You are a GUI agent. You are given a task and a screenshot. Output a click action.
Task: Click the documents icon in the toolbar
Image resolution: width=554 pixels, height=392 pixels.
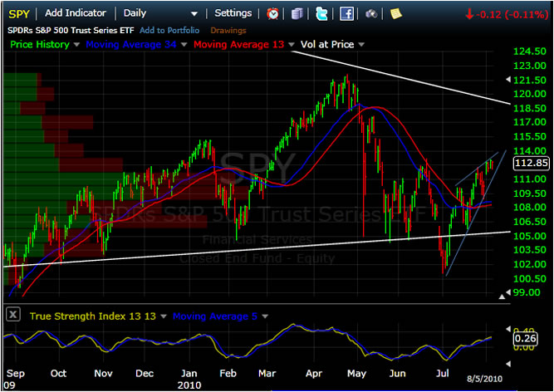298,13
